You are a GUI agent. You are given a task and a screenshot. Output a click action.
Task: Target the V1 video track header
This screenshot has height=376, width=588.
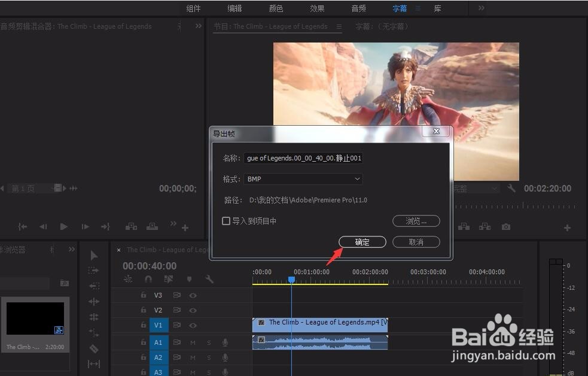159,325
